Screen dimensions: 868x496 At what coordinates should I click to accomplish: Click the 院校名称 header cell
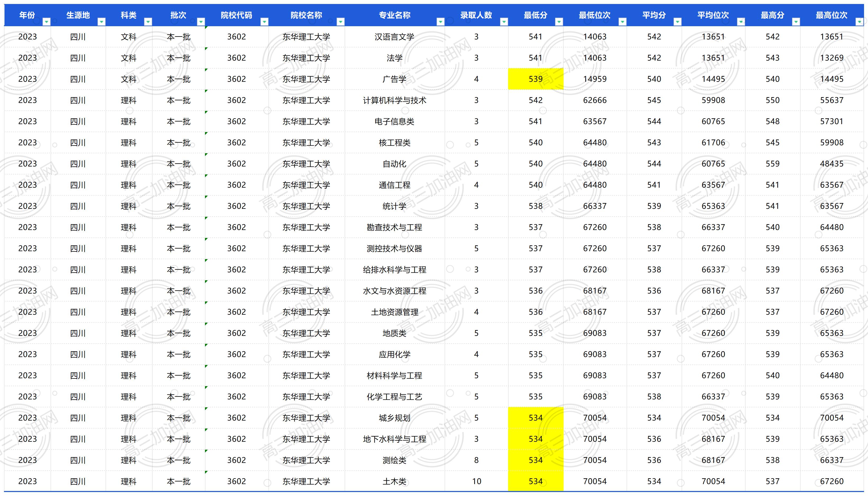coord(306,15)
